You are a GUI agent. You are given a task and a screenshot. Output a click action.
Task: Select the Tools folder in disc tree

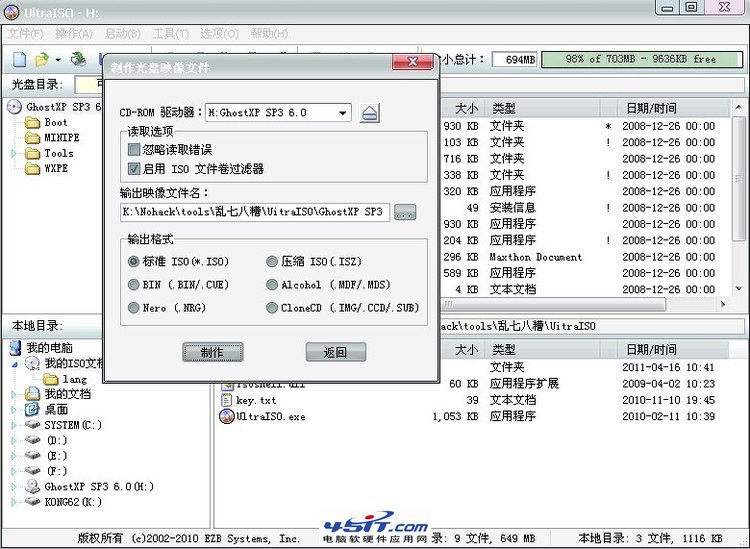point(49,153)
